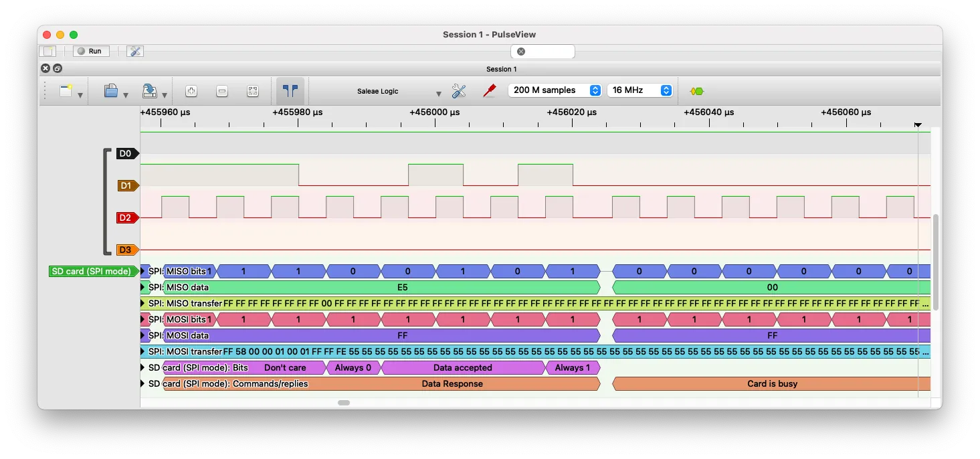Viewport: 980px width, 459px height.
Task: Collapse the SPI MISO data row
Action: [143, 287]
